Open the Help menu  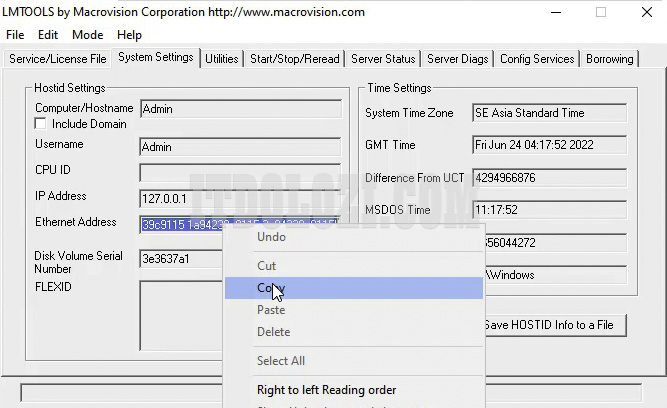click(x=129, y=35)
